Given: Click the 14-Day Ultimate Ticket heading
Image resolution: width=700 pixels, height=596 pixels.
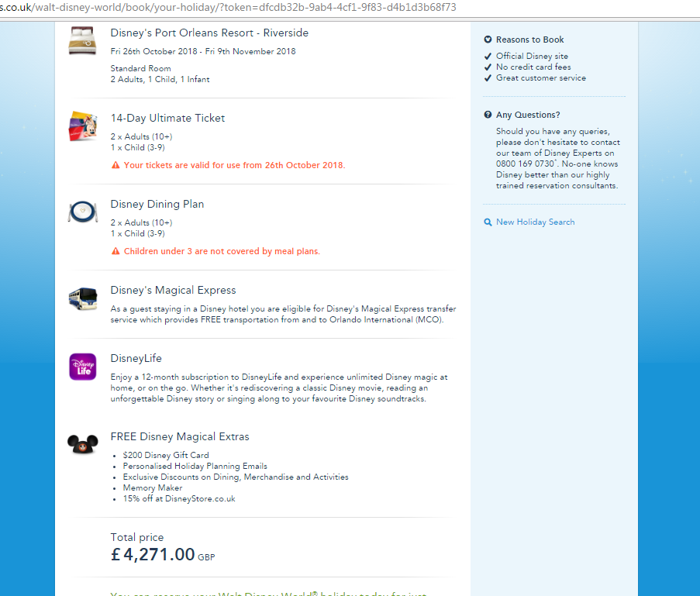Looking at the screenshot, I should [167, 118].
